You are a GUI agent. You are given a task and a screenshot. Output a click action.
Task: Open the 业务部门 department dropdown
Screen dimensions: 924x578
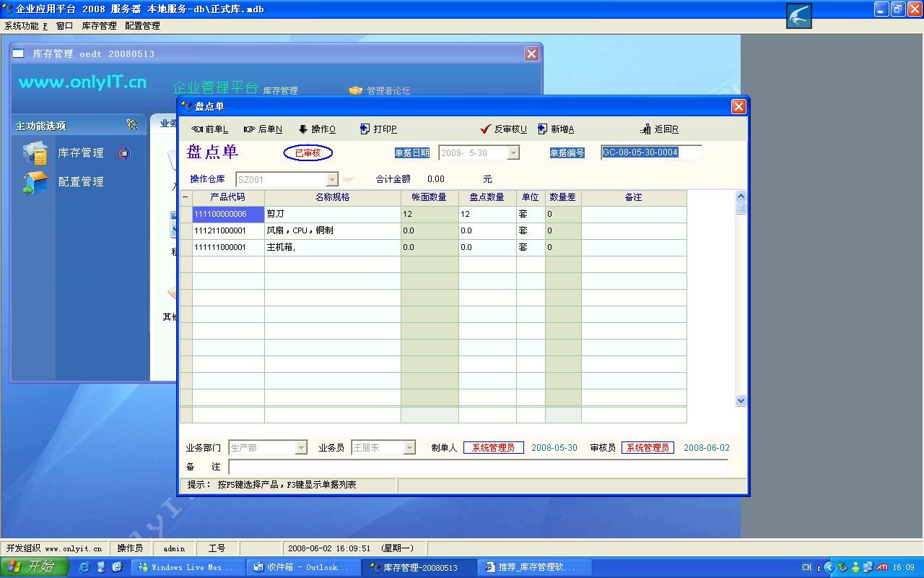tap(301, 448)
